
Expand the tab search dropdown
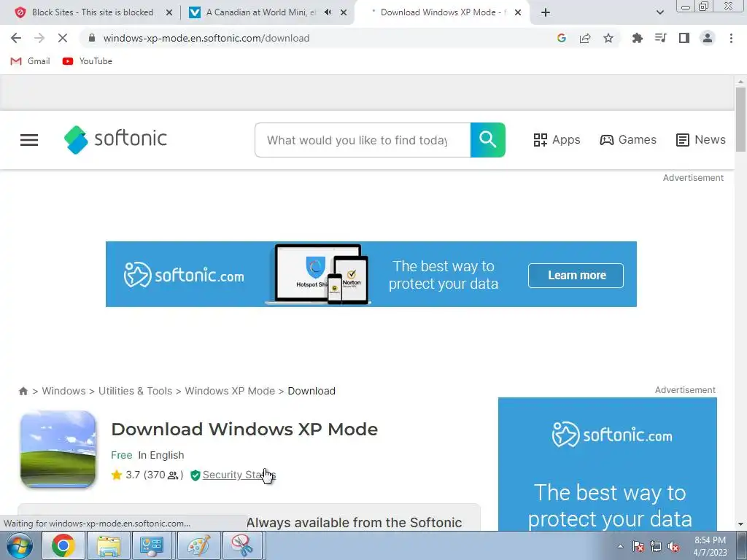point(659,12)
